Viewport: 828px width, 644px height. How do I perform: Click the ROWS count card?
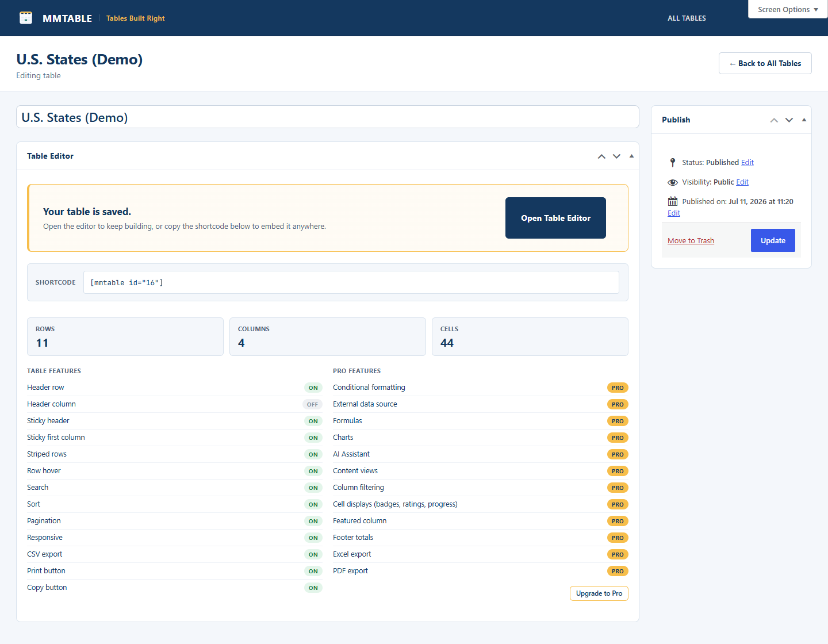pyautogui.click(x=125, y=336)
